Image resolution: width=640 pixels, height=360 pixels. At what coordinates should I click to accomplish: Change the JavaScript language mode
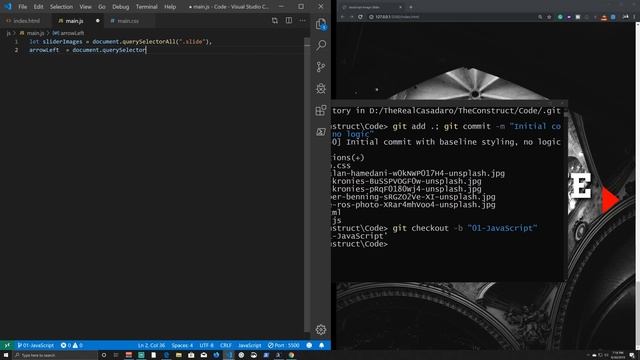pyautogui.click(x=249, y=345)
